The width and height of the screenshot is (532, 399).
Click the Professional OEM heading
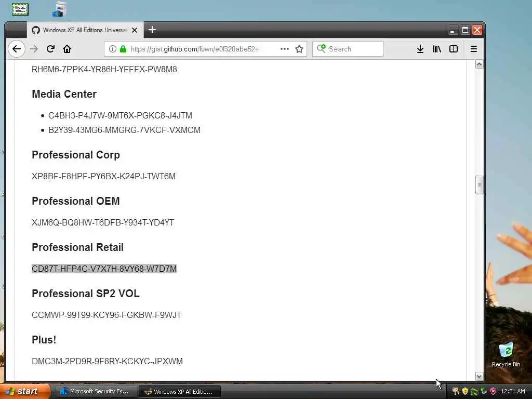coord(76,201)
